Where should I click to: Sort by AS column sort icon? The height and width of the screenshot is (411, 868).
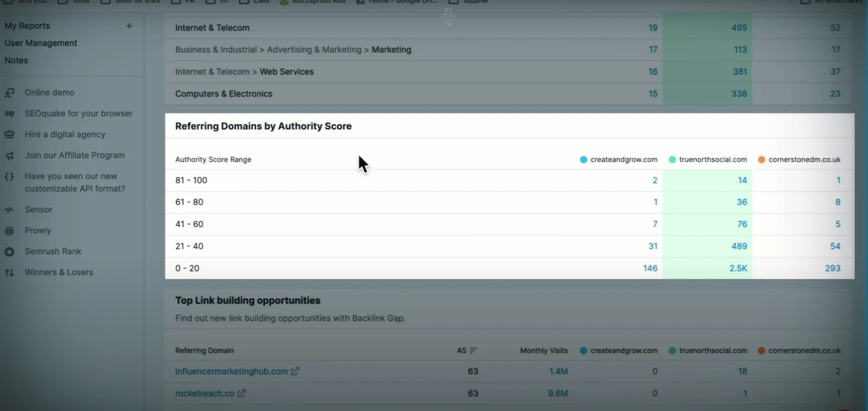[473, 350]
